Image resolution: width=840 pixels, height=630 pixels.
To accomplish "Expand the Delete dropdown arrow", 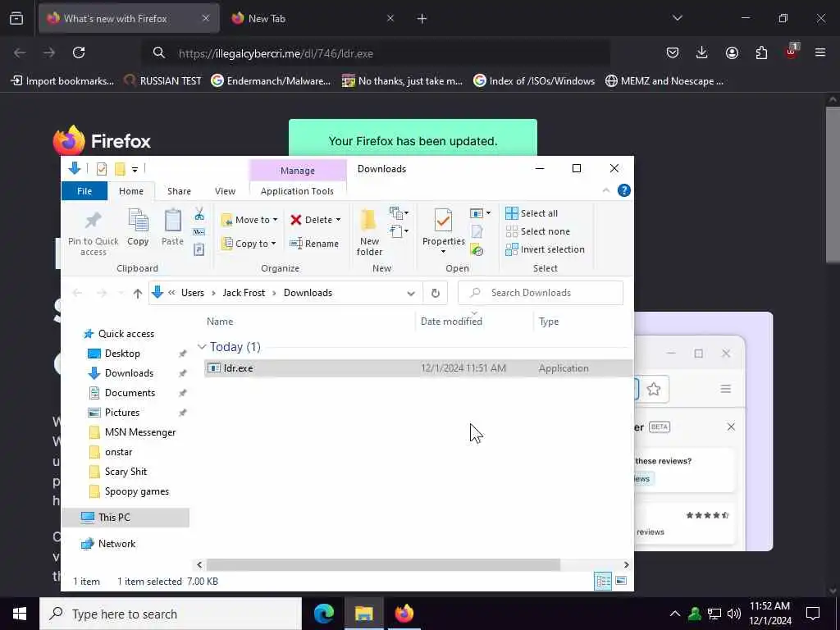I will 338,220.
